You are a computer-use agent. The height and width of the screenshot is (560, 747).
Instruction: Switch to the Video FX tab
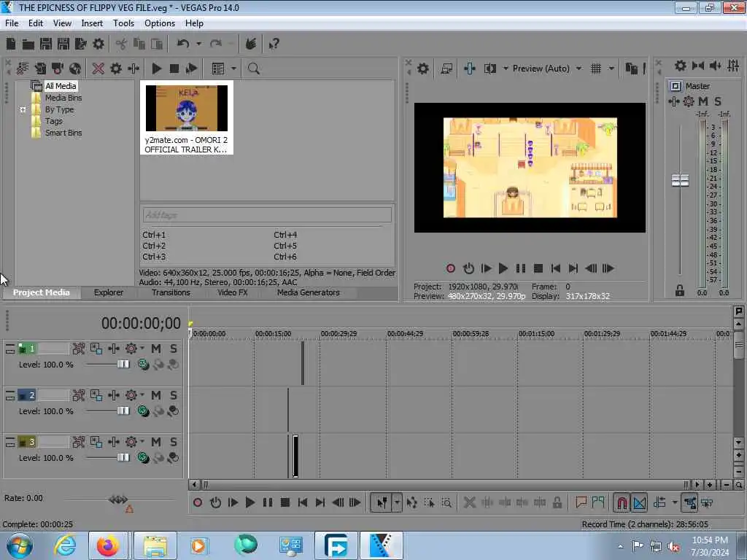tap(233, 292)
